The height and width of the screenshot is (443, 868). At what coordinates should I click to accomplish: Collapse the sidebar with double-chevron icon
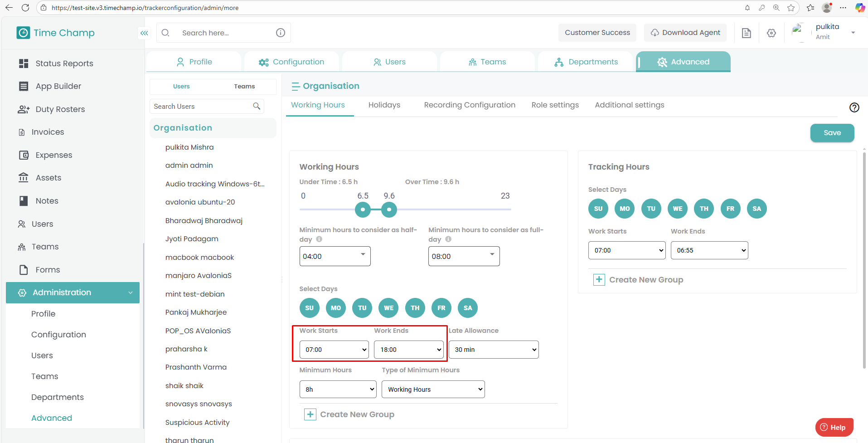click(144, 33)
